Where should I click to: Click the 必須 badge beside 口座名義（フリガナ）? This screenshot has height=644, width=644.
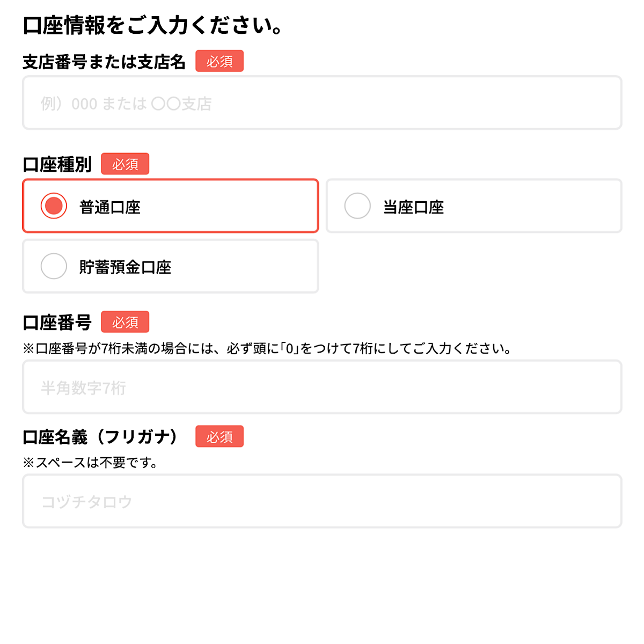[219, 437]
